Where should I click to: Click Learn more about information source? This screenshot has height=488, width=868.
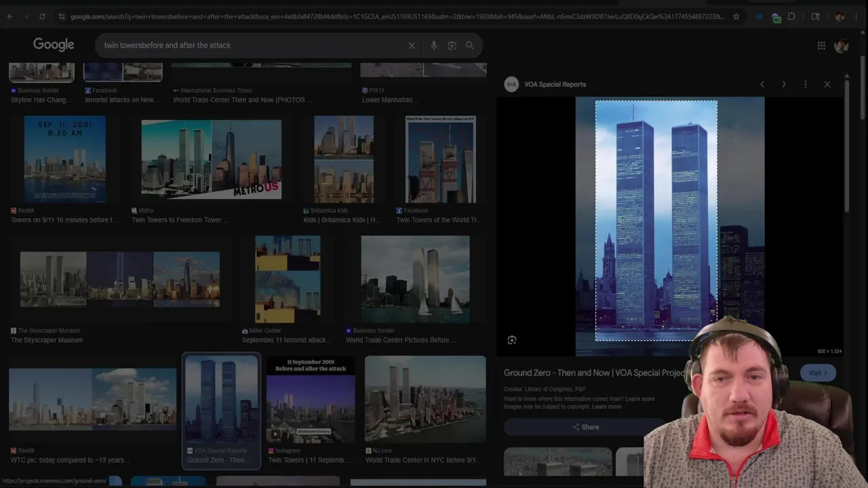point(639,399)
